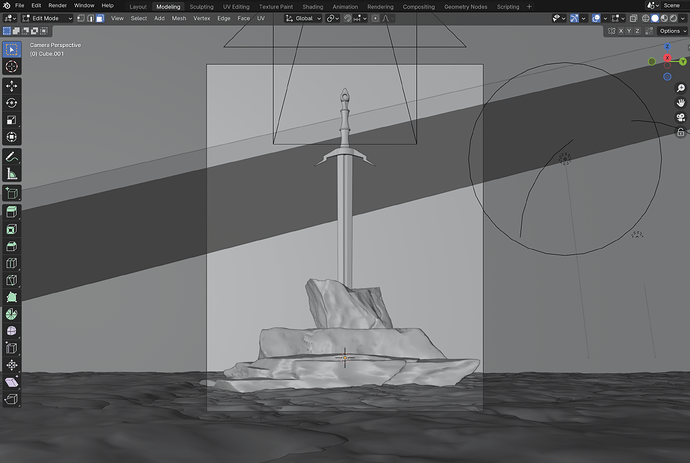Viewport: 690px width, 463px height.
Task: Toggle viewport gizmos visibility
Action: coord(574,18)
